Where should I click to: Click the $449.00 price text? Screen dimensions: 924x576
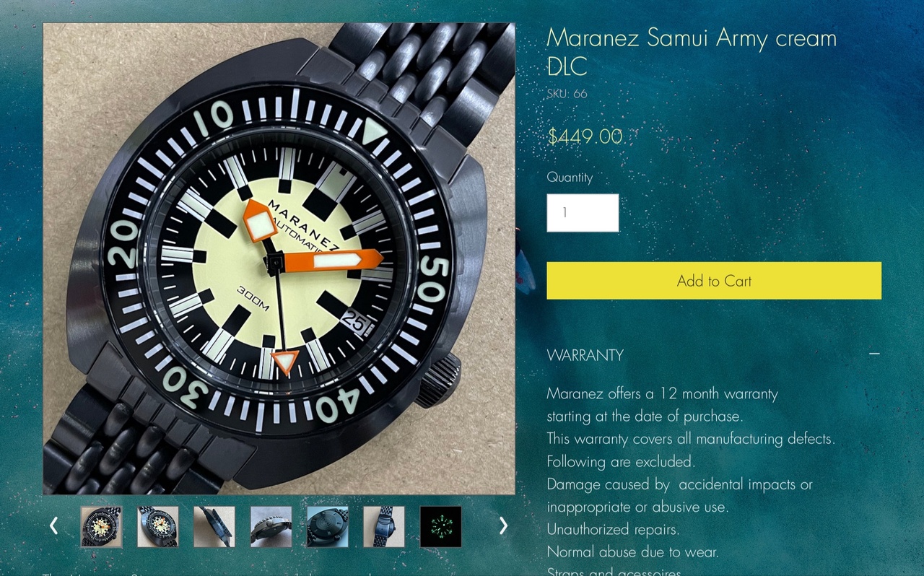click(x=585, y=136)
